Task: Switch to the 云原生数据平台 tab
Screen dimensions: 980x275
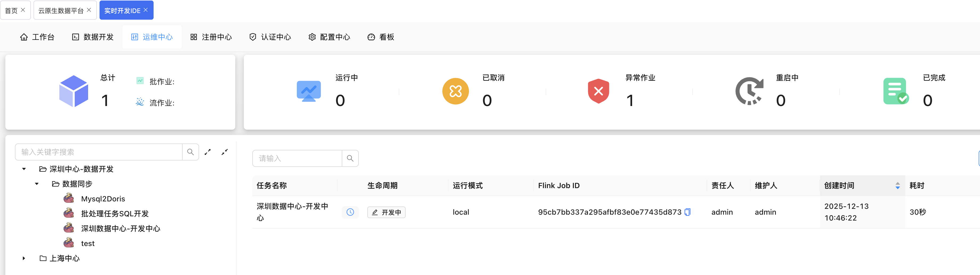Action: 61,11
